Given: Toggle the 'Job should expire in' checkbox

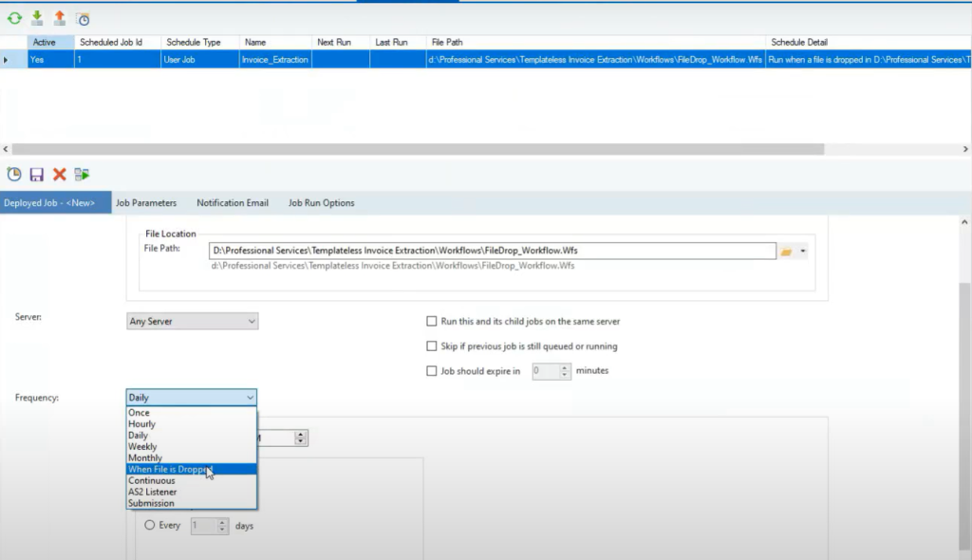Looking at the screenshot, I should [432, 371].
